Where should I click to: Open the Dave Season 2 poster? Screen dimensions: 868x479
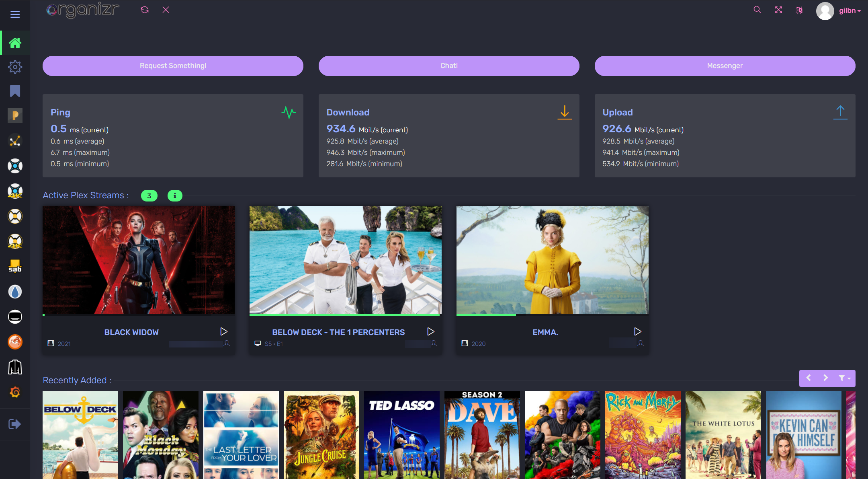coord(482,435)
